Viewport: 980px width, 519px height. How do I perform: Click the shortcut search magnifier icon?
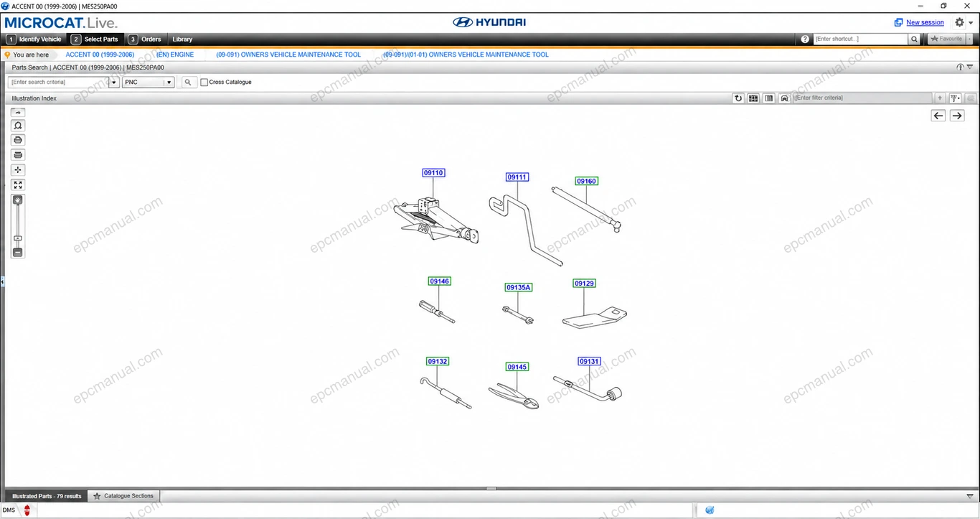914,39
